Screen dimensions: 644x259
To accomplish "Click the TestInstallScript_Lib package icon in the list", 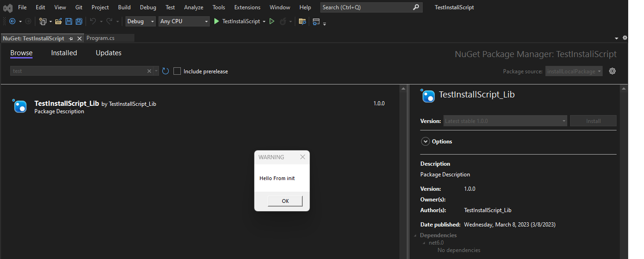I will coord(20,106).
